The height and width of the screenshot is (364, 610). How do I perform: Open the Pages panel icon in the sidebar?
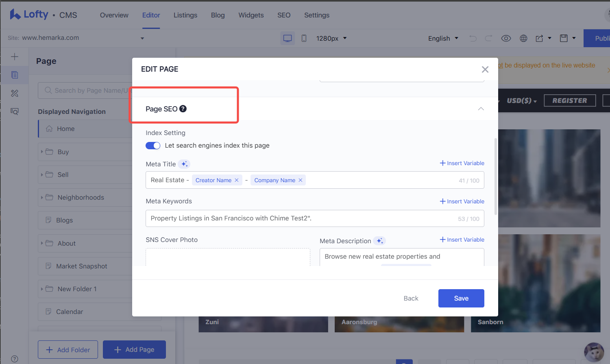[x=15, y=75]
